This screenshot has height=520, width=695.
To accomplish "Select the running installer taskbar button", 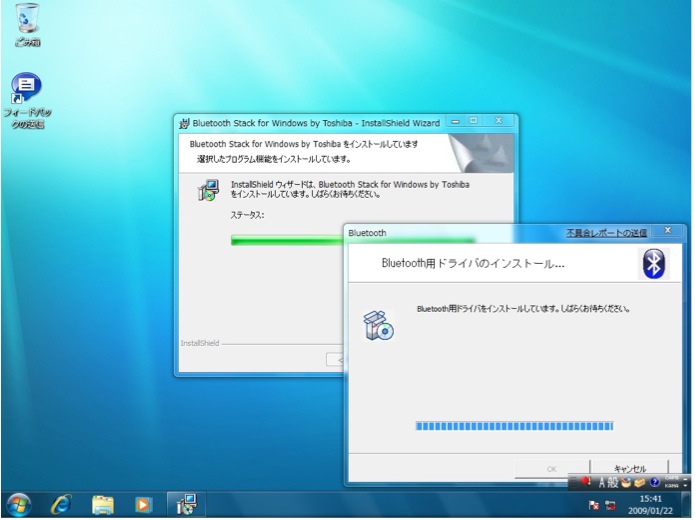I will pyautogui.click(x=184, y=504).
